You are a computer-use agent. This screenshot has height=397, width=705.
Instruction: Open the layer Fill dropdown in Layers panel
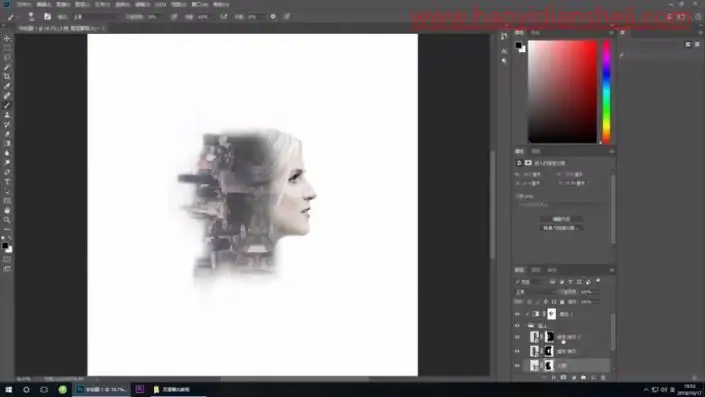point(590,302)
